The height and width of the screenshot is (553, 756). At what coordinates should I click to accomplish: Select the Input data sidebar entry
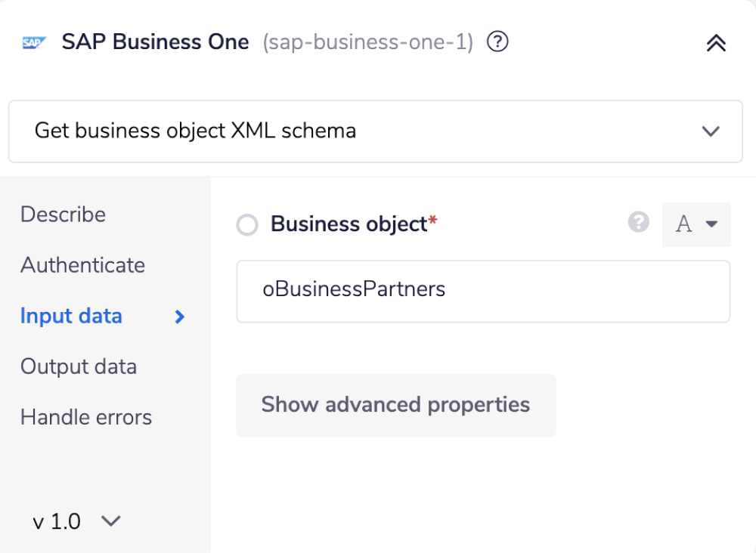coord(71,316)
